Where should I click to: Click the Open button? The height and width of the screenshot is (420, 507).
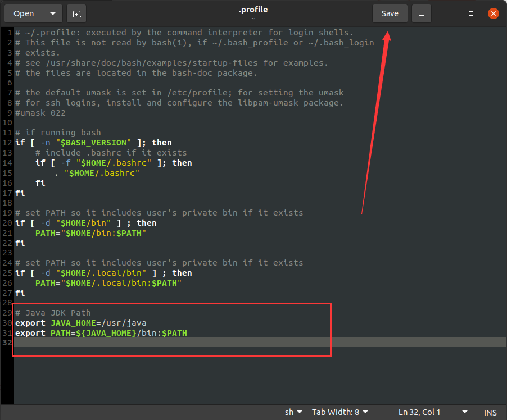pyautogui.click(x=24, y=13)
